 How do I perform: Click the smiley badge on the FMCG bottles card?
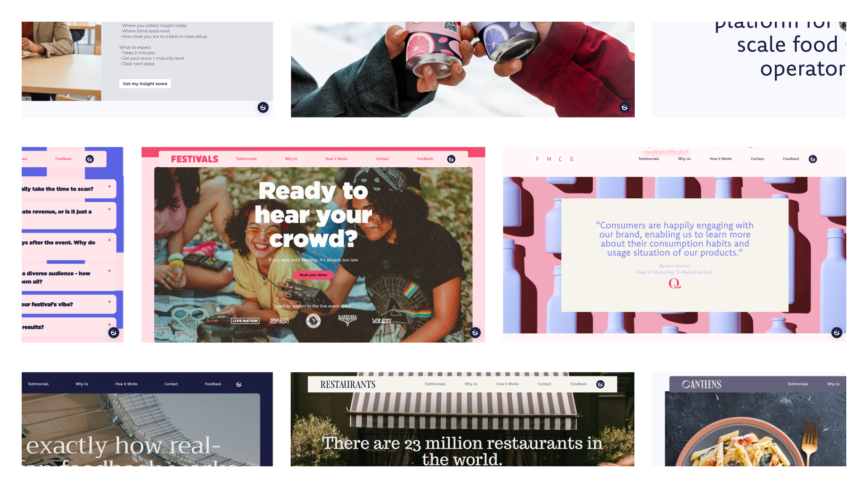point(837,333)
